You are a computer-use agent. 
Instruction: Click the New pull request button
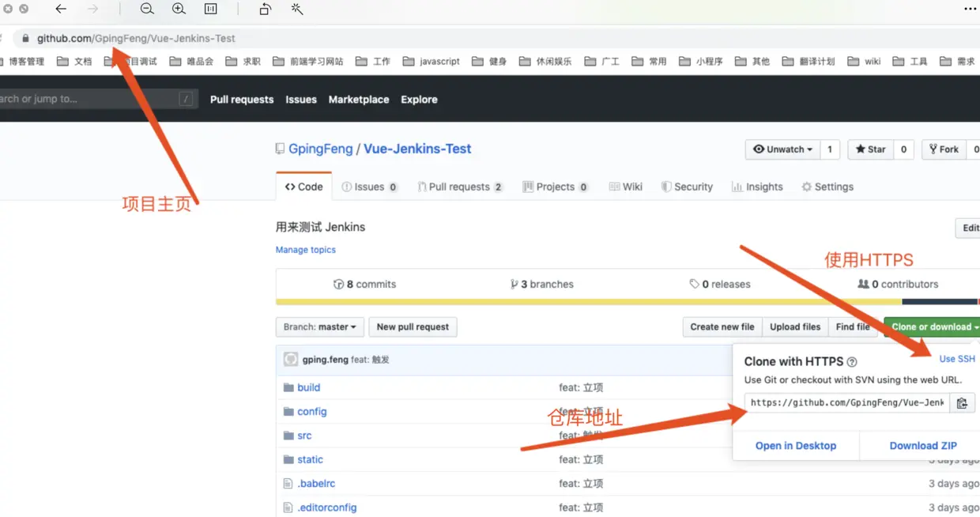[x=413, y=326]
